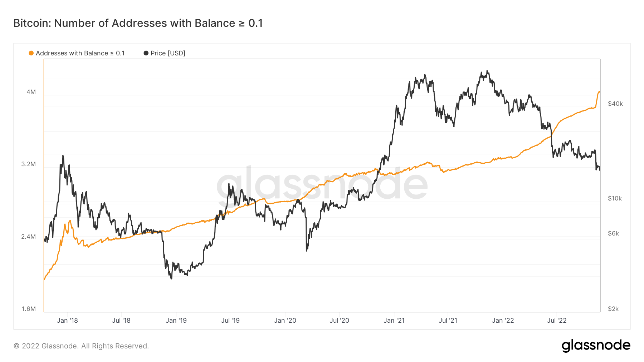Click the glassnode watermark in the chart center

[322, 184]
